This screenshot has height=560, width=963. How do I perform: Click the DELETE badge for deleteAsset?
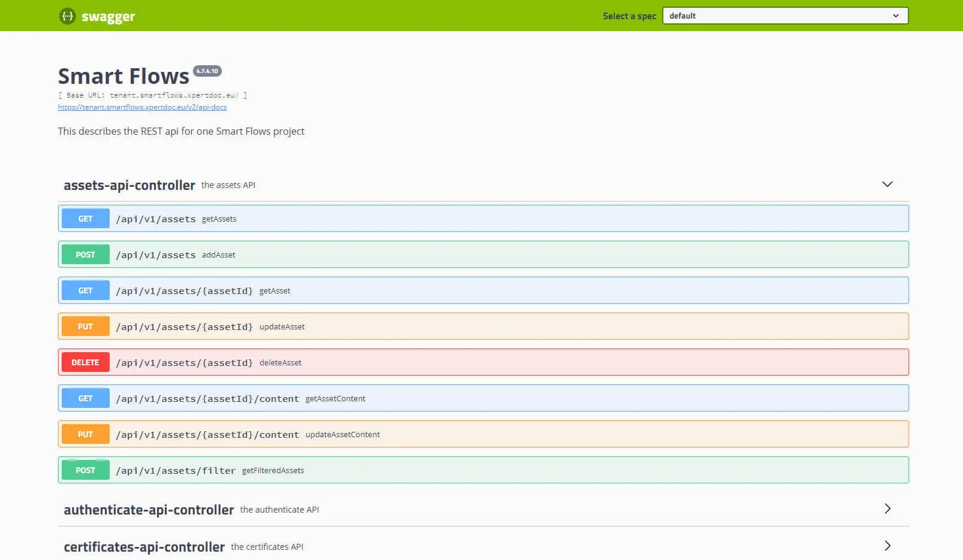[x=85, y=362]
